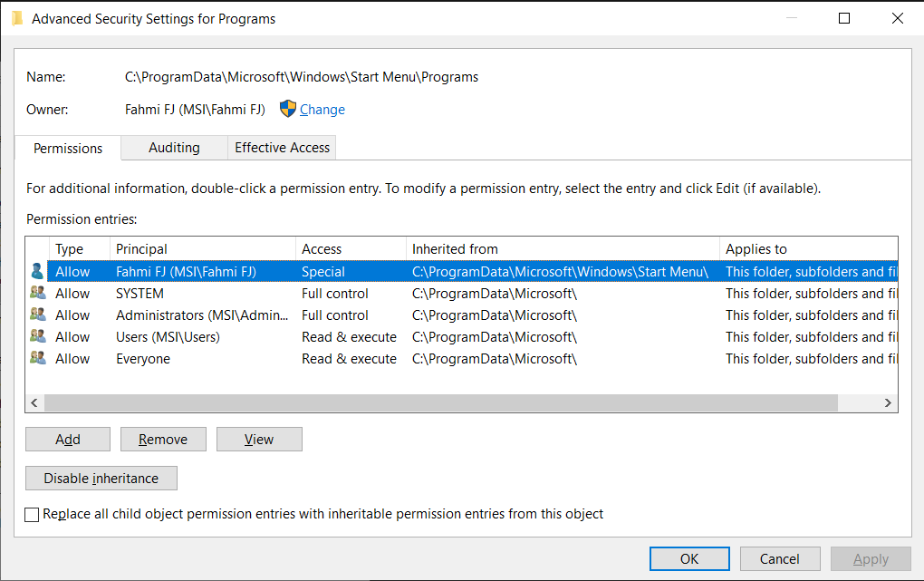Image resolution: width=924 pixels, height=581 pixels.
Task: Click the folder icon in the title bar
Action: pos(17,18)
